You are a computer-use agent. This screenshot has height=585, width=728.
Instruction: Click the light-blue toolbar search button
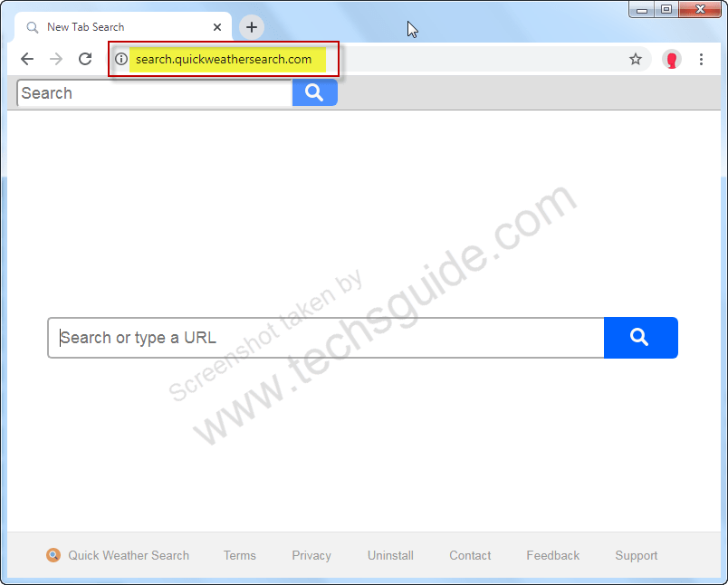pos(315,92)
